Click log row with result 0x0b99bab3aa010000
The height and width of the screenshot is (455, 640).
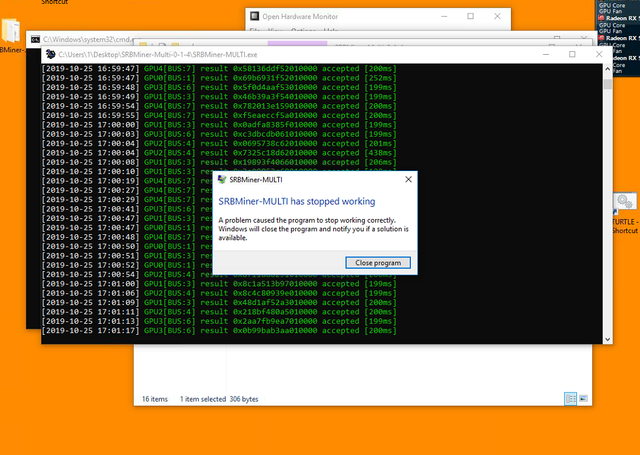coord(219,331)
